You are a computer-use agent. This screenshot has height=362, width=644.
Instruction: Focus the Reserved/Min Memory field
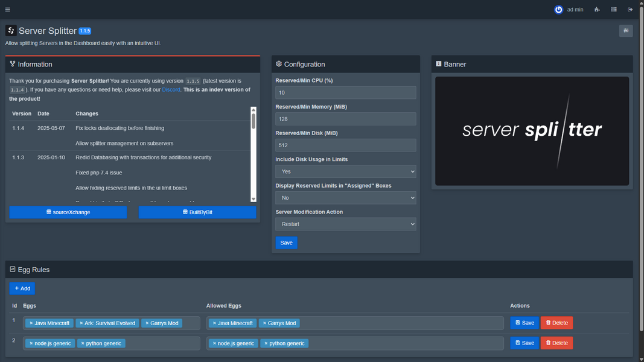pos(345,119)
